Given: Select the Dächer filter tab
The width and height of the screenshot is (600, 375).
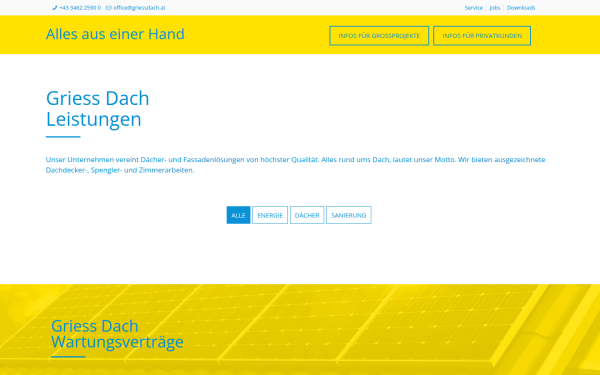Looking at the screenshot, I should tap(307, 215).
